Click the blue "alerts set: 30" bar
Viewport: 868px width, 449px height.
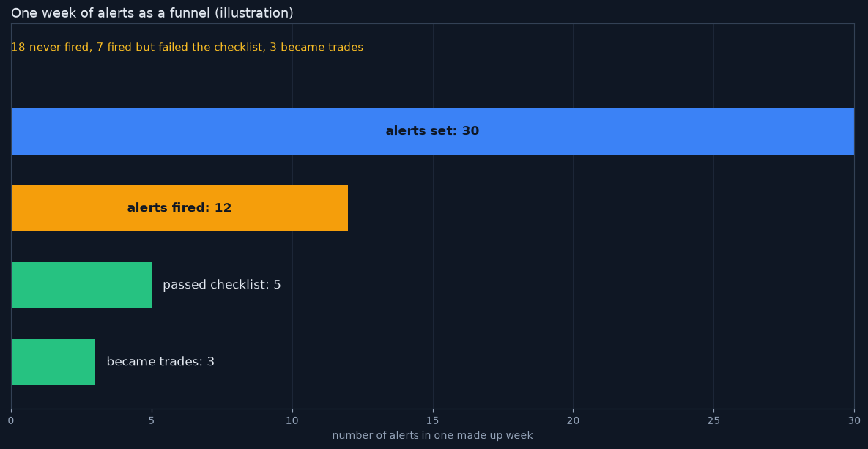[432, 131]
